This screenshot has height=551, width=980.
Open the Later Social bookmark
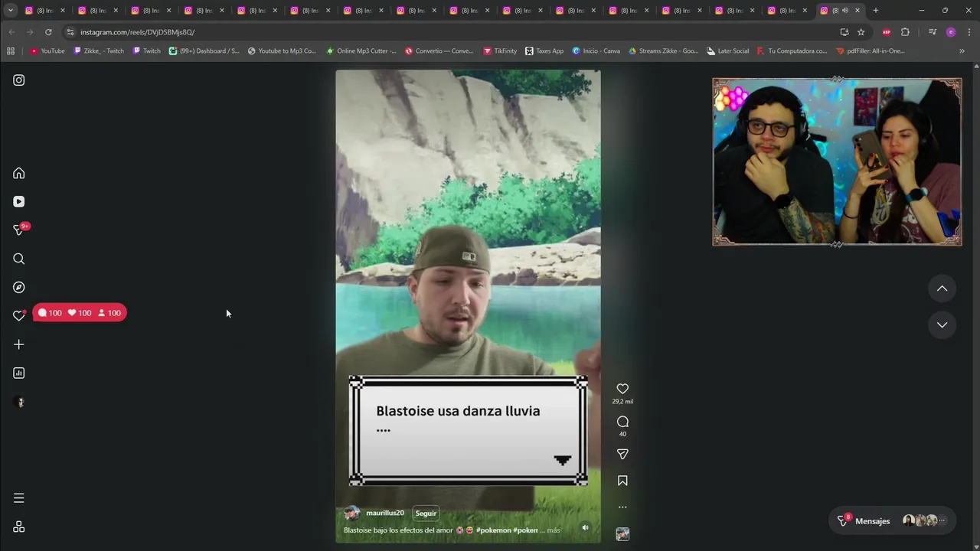(727, 51)
